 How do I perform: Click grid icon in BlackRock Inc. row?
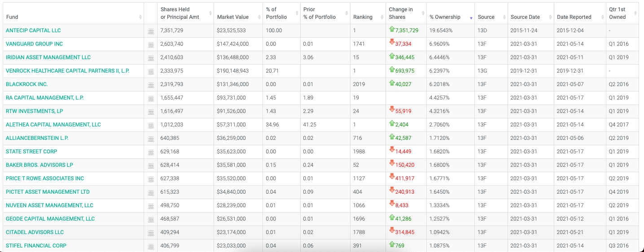(151, 85)
